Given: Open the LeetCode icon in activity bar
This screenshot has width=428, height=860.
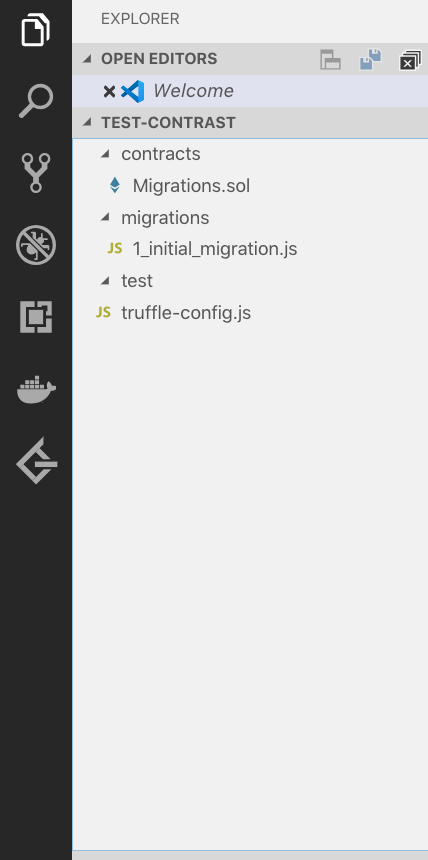Looking at the screenshot, I should 36,460.
